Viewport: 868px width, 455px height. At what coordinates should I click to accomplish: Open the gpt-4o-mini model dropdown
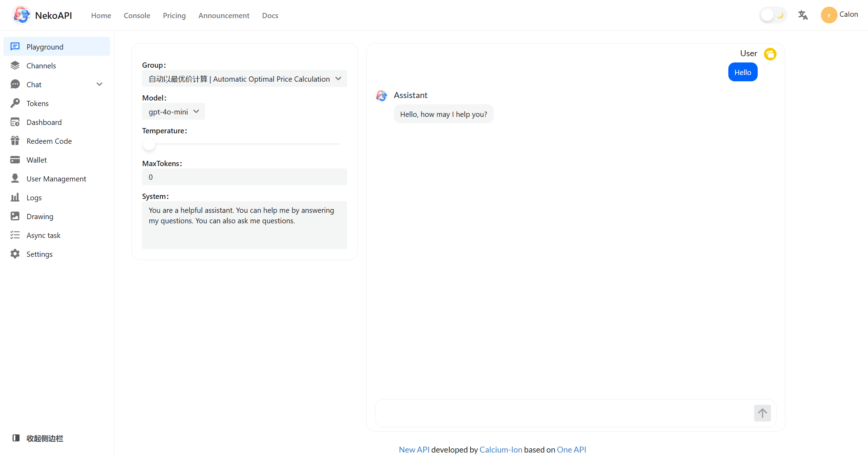[174, 112]
